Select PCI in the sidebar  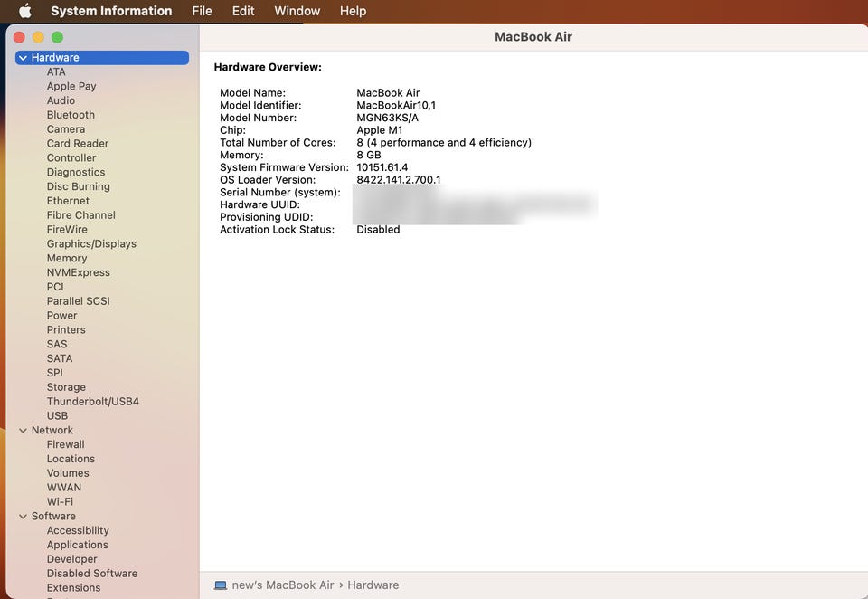[55, 287]
